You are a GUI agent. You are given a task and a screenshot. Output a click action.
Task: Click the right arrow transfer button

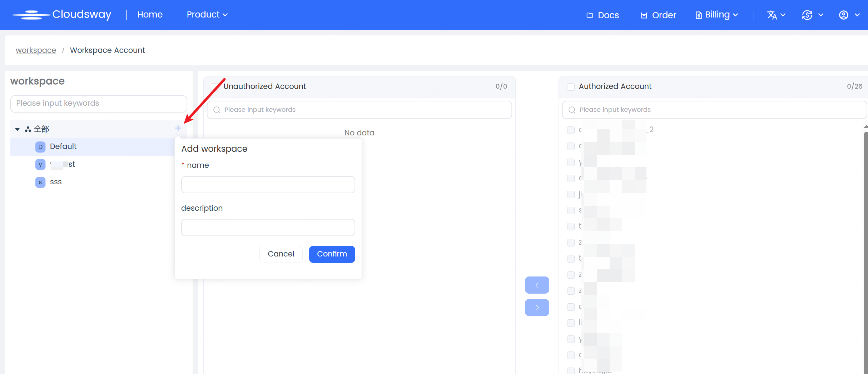pos(537,308)
